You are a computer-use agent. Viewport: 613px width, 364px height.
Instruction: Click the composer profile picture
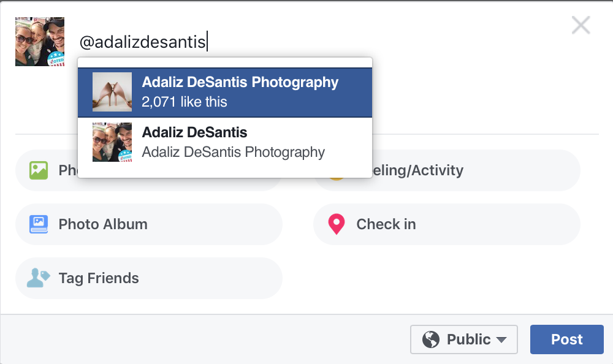tap(40, 42)
